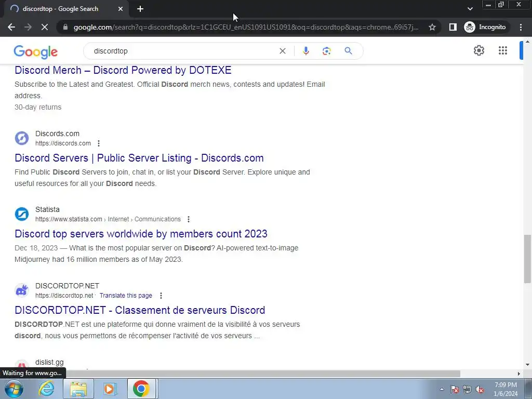Click the Statista site name

[x=47, y=210]
